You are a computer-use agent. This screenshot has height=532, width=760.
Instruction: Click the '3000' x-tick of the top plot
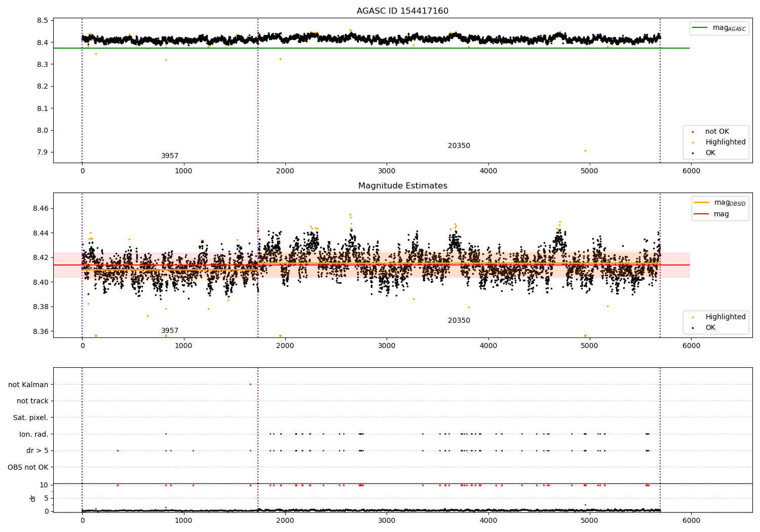click(x=387, y=171)
